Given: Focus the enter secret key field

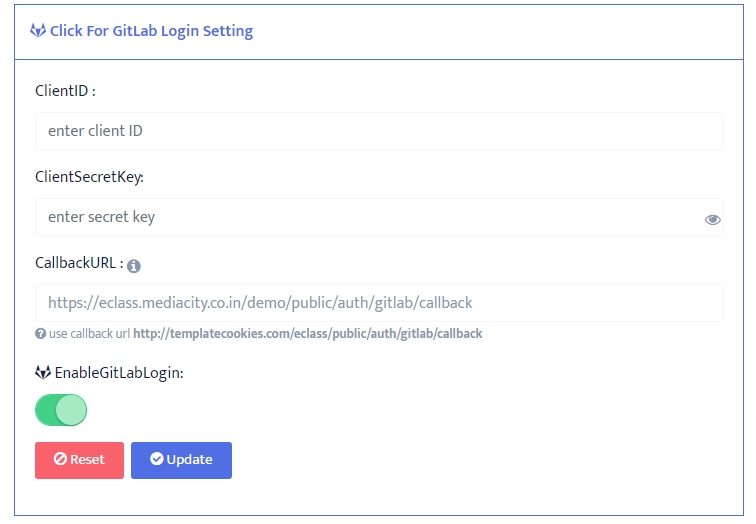Looking at the screenshot, I should (365, 217).
